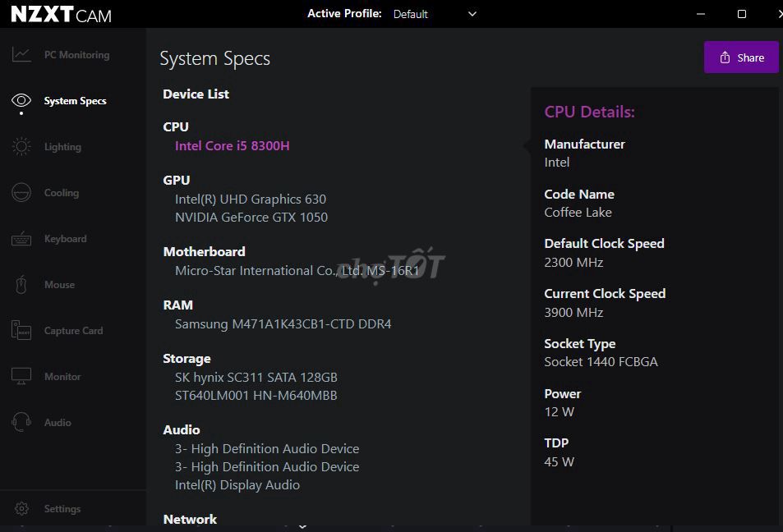This screenshot has width=783, height=532.
Task: Select the first High Definition Audio Device
Action: click(267, 448)
